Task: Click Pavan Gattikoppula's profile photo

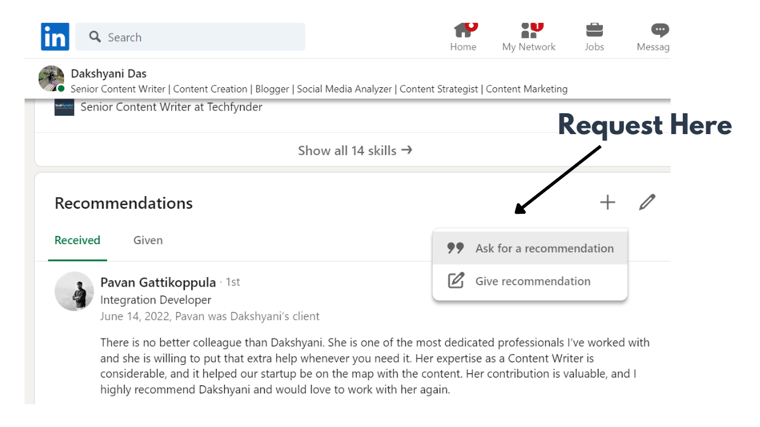Action: [74, 291]
